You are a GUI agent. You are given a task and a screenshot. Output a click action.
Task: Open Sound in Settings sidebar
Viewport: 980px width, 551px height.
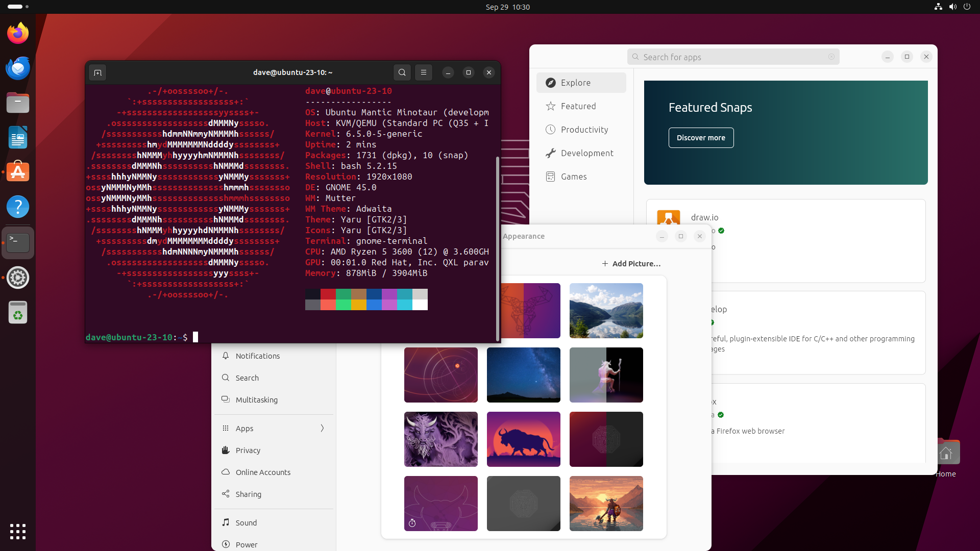pos(274,523)
